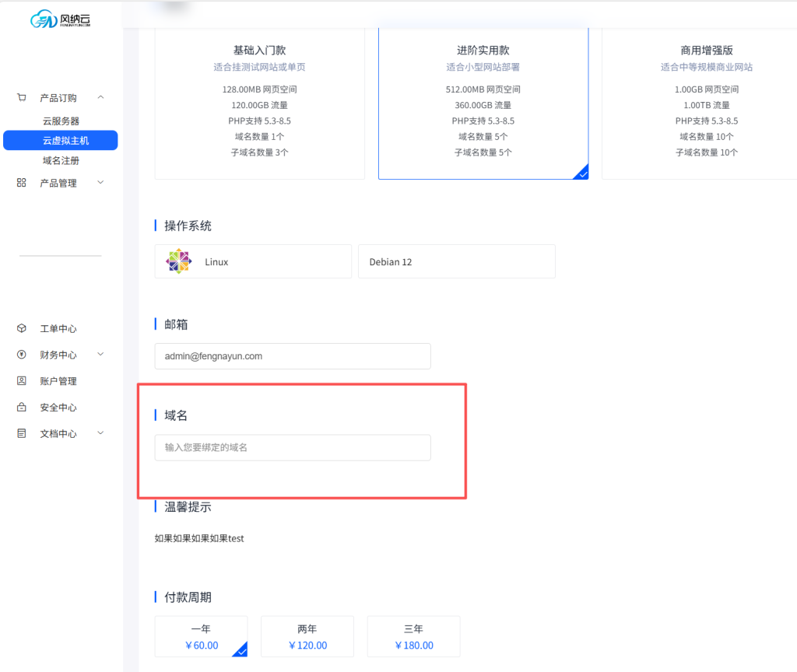Click the 风纳云 logo in the header
Screen dimensions: 797x672
61,19
